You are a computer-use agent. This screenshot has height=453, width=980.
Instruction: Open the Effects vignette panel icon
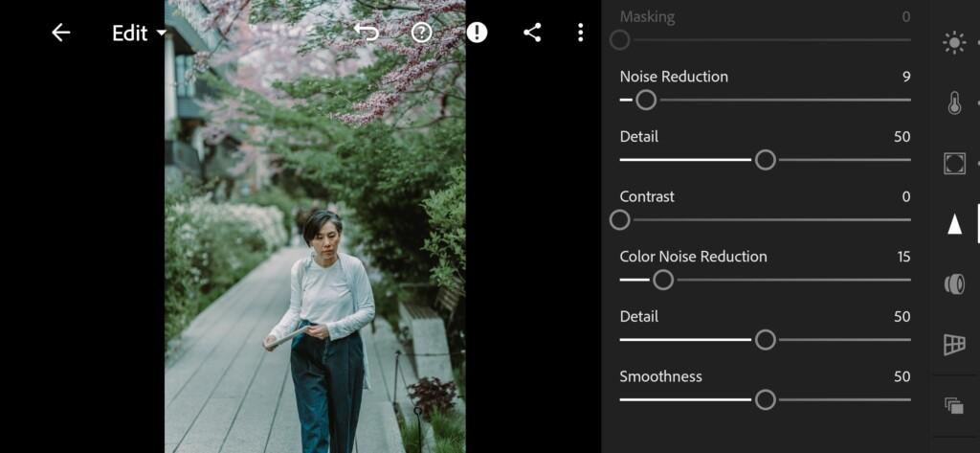tap(954, 163)
